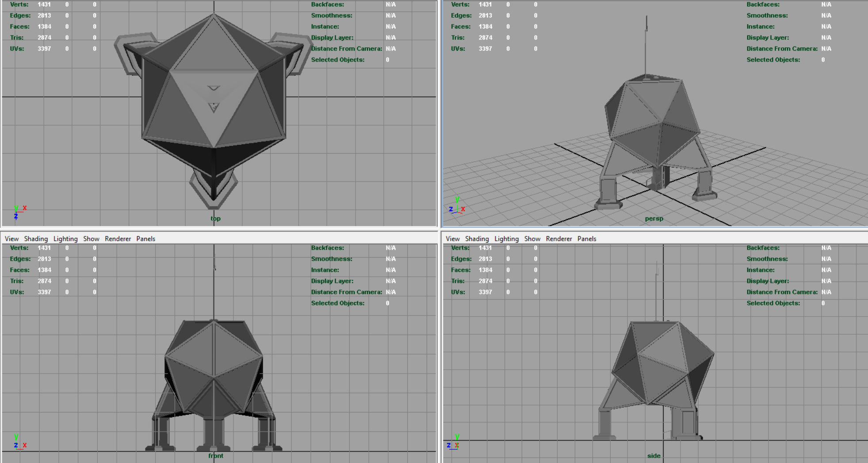The height and width of the screenshot is (463, 868).
Task: Open the Panels menu of the side panel
Action: tap(586, 239)
